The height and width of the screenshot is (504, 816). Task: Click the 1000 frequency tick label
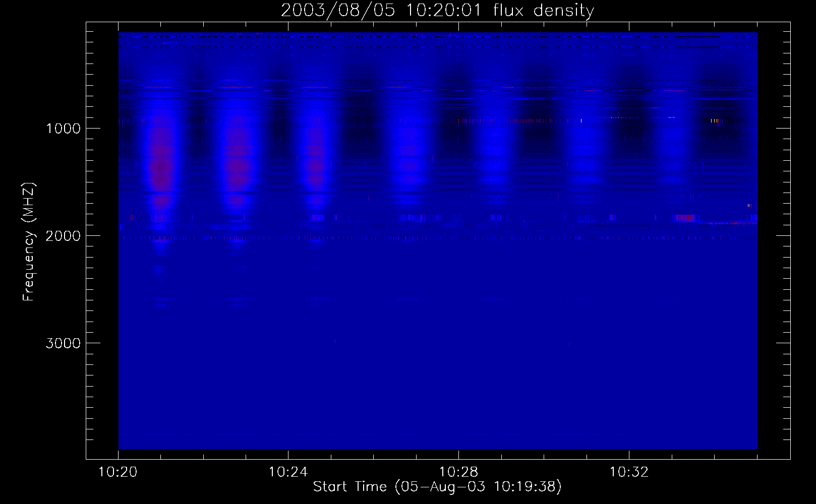pyautogui.click(x=63, y=129)
